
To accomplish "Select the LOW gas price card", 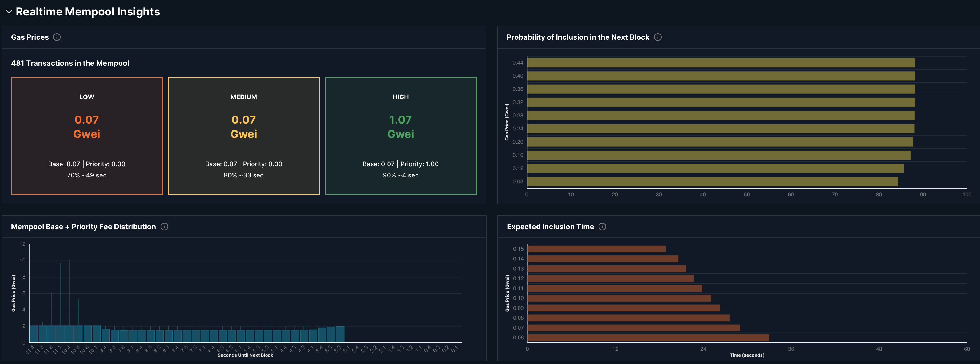I will (x=87, y=136).
